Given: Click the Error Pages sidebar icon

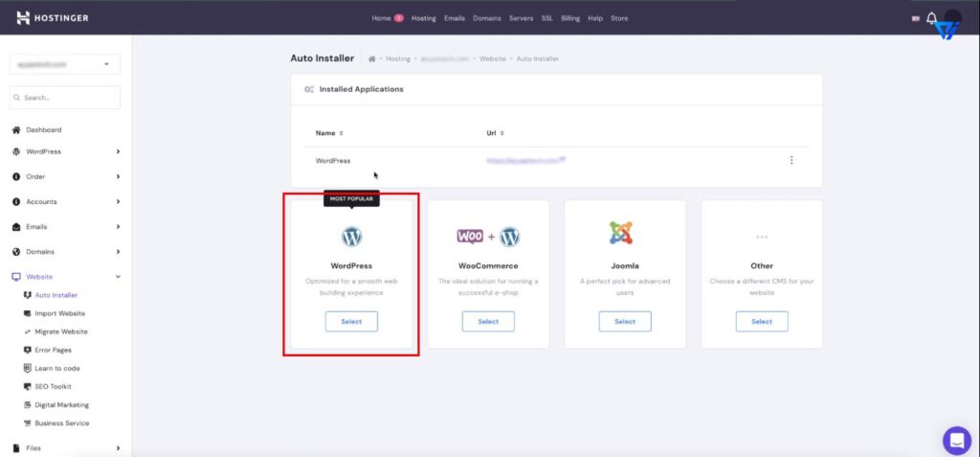Looking at the screenshot, I should (28, 350).
